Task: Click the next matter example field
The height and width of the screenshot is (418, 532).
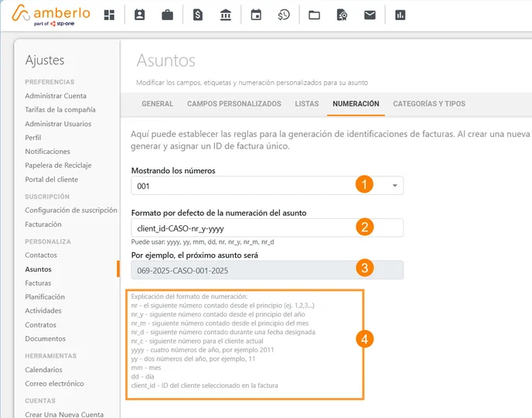Action: pos(267,270)
